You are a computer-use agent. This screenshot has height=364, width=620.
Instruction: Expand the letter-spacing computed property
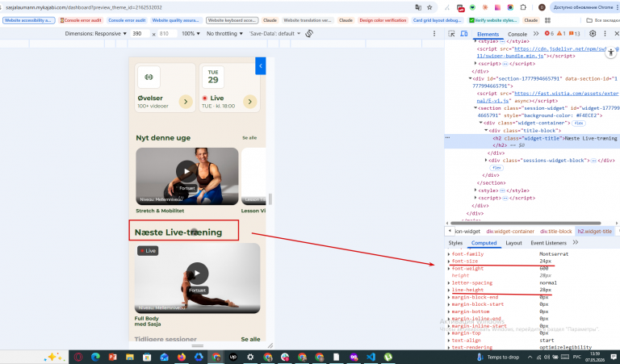pos(449,283)
